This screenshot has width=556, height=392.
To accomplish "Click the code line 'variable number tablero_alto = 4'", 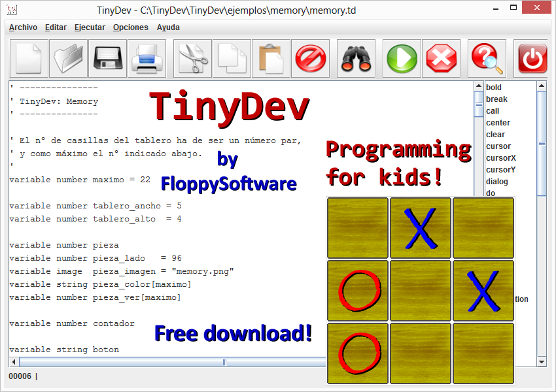I will coord(96,220).
